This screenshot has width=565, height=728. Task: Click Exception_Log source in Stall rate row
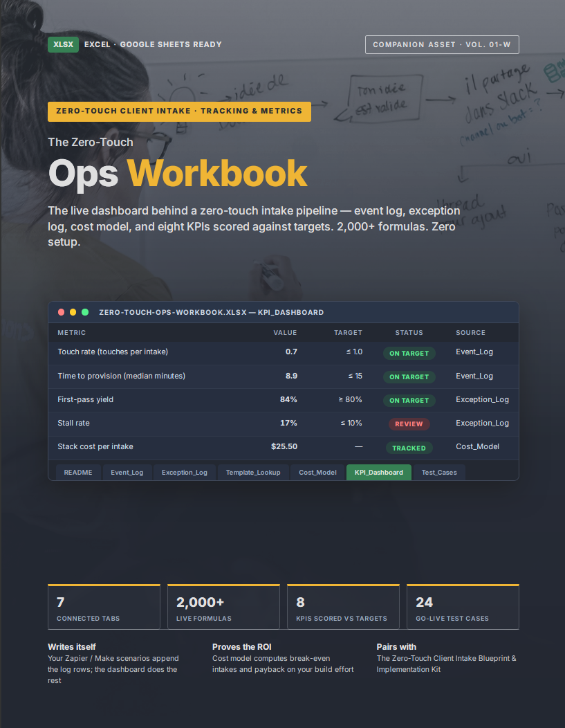tap(483, 423)
